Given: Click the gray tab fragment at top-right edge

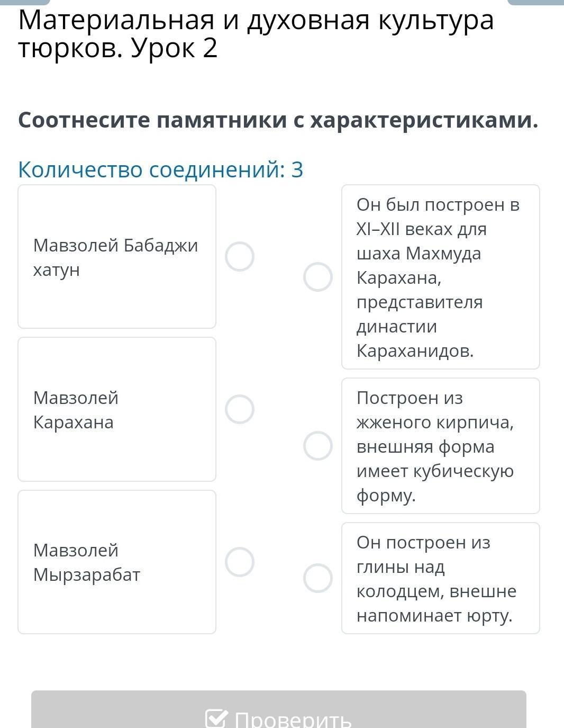Looking at the screenshot, I should pyautogui.click(x=535, y=2).
